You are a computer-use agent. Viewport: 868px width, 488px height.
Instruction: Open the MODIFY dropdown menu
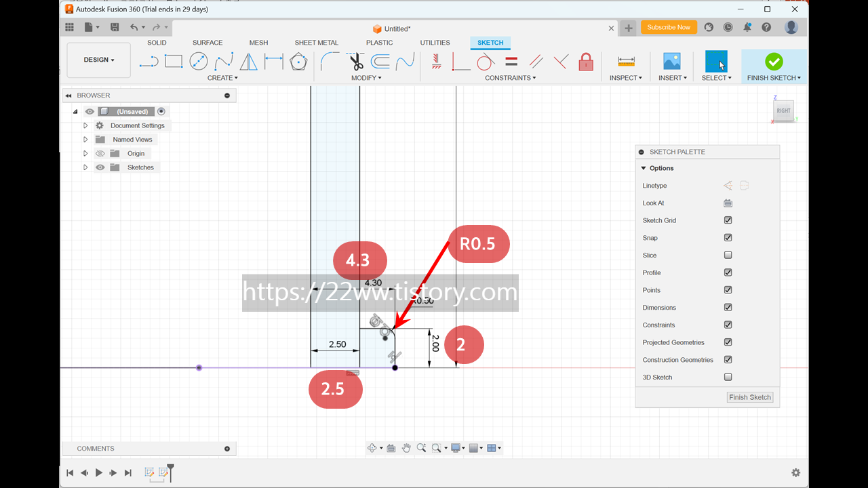click(x=366, y=78)
